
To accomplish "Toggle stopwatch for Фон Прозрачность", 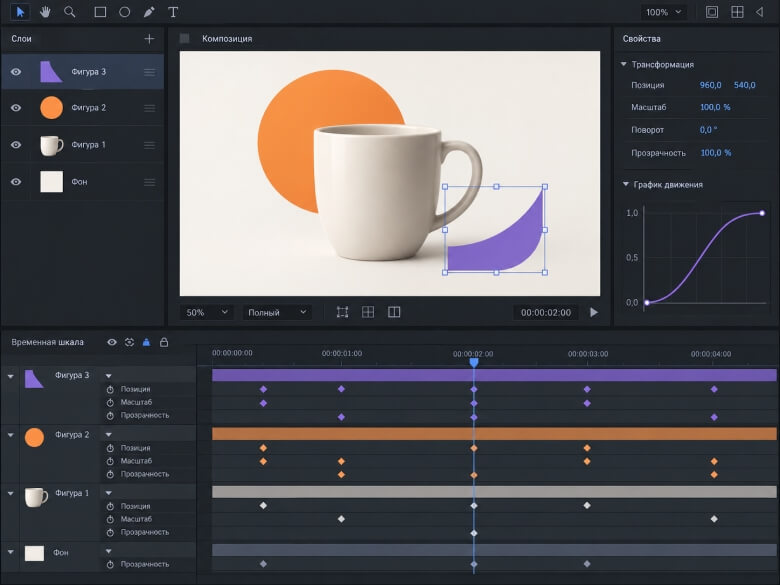I will coord(110,565).
